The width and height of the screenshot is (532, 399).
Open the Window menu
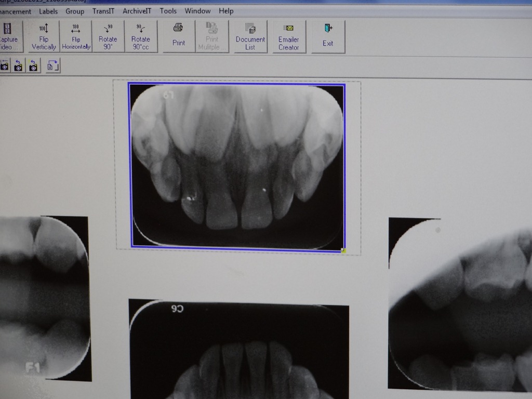click(x=197, y=11)
